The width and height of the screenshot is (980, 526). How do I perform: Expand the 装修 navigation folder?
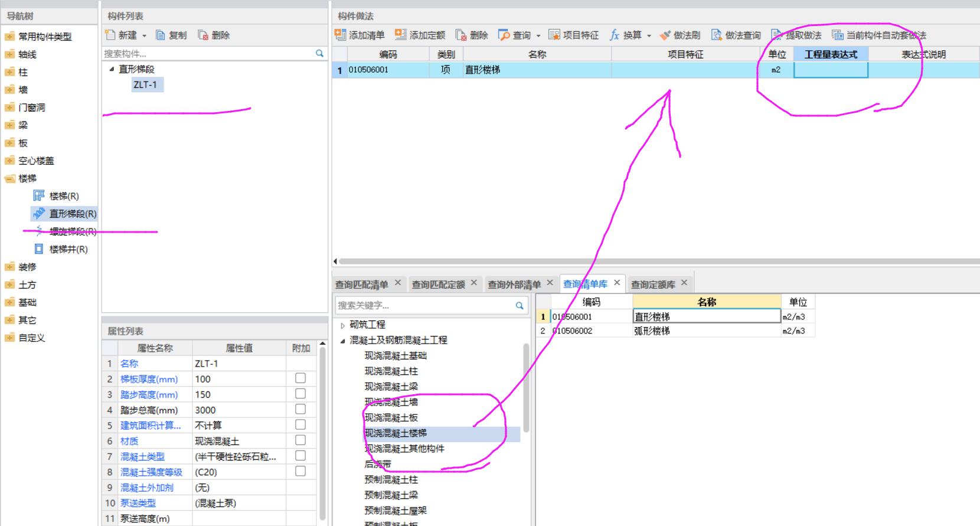pyautogui.click(x=9, y=267)
